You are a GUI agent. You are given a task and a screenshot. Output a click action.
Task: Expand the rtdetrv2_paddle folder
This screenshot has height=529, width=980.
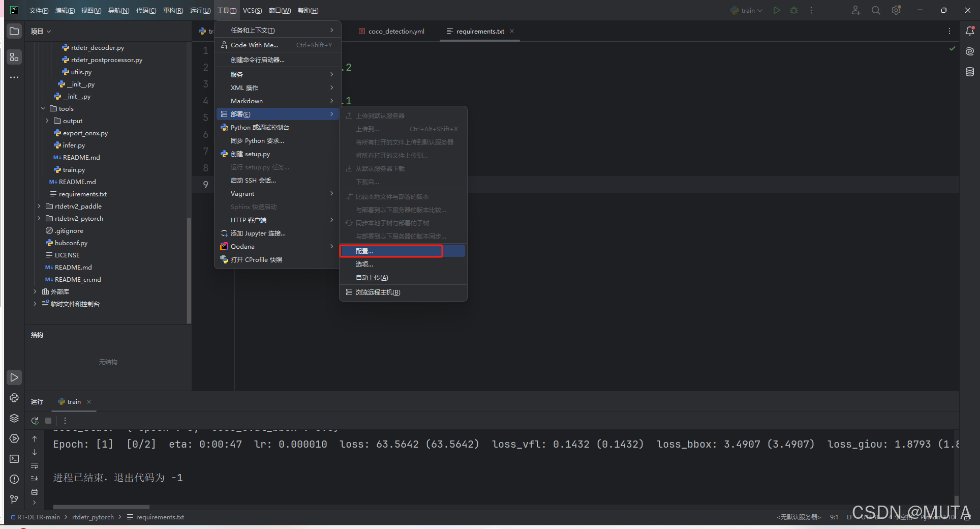tap(39, 206)
